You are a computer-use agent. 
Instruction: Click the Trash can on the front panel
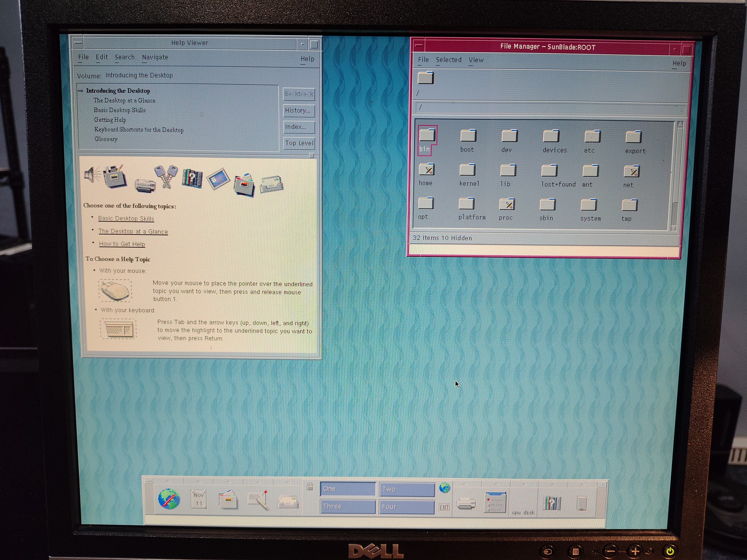pyautogui.click(x=582, y=503)
